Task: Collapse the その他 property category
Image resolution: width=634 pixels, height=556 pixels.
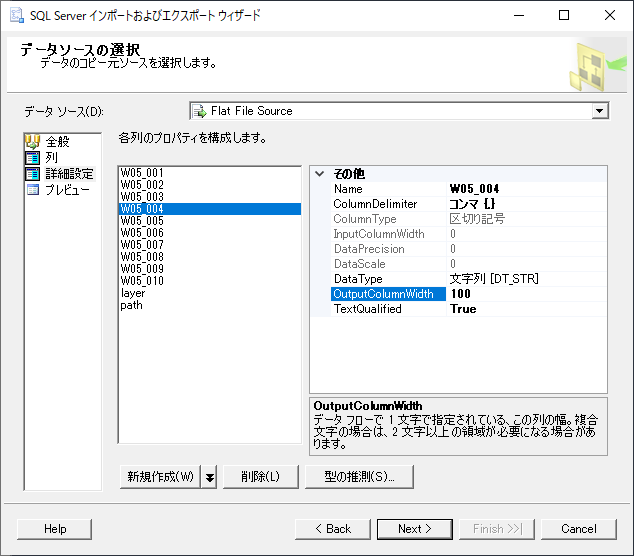Action: pos(320,174)
